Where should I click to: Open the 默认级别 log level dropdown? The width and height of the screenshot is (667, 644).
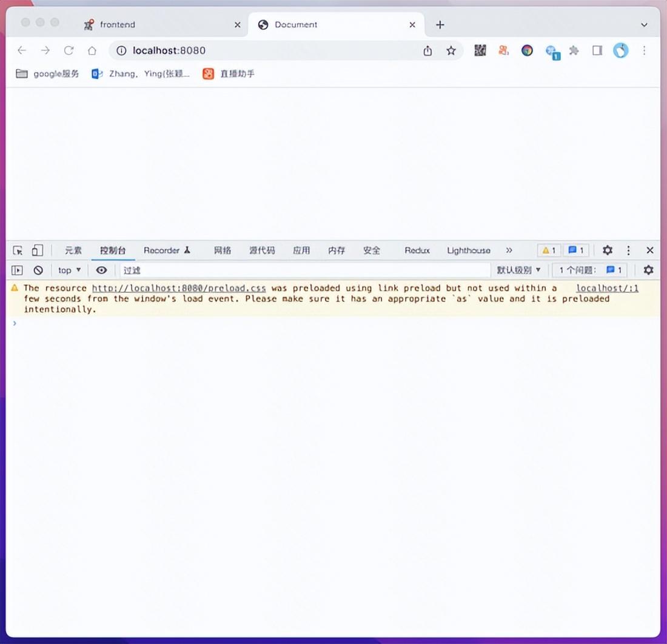(518, 270)
